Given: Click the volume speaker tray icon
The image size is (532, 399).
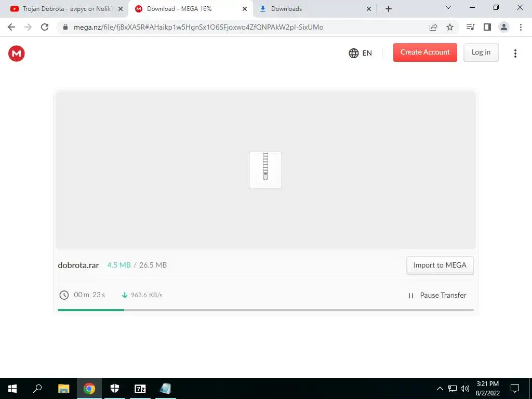Looking at the screenshot, I should 465,389.
